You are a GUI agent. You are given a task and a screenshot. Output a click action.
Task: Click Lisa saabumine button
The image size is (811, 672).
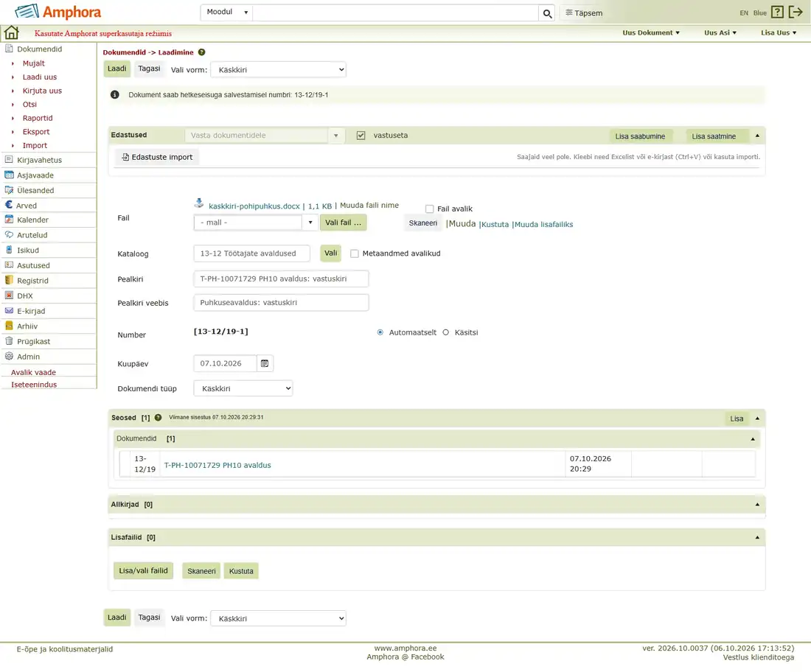coord(640,136)
